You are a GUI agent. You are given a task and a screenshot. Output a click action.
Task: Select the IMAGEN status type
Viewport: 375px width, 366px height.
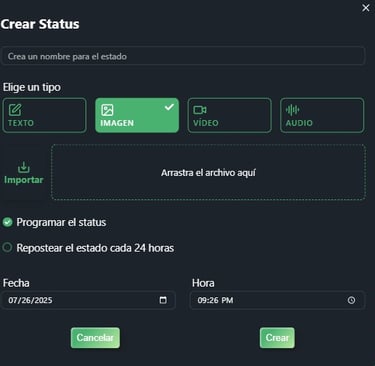[x=137, y=115]
